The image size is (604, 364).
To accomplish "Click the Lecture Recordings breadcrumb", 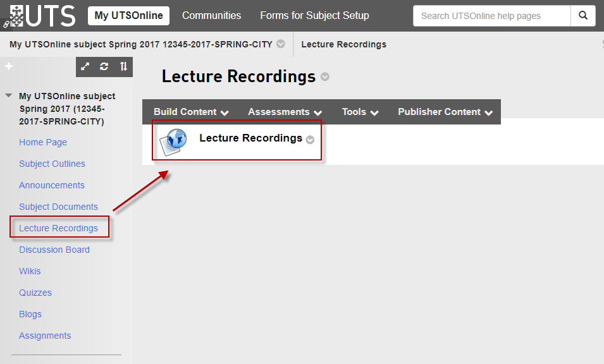I will (343, 44).
